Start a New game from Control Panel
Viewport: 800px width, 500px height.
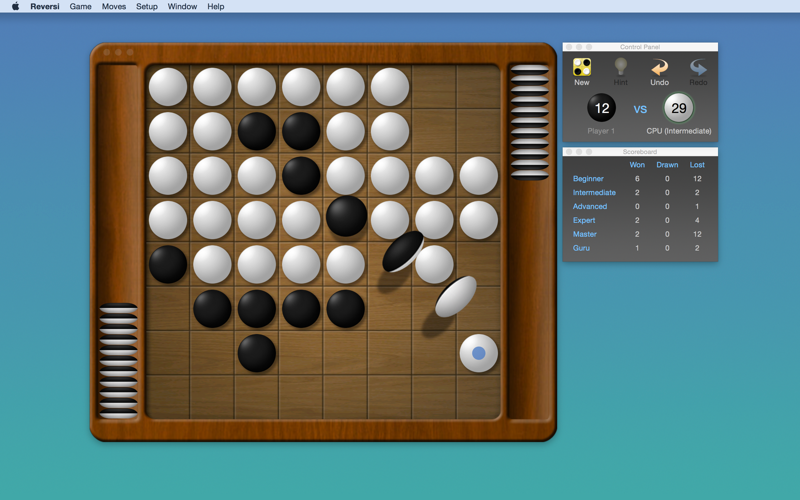point(582,72)
